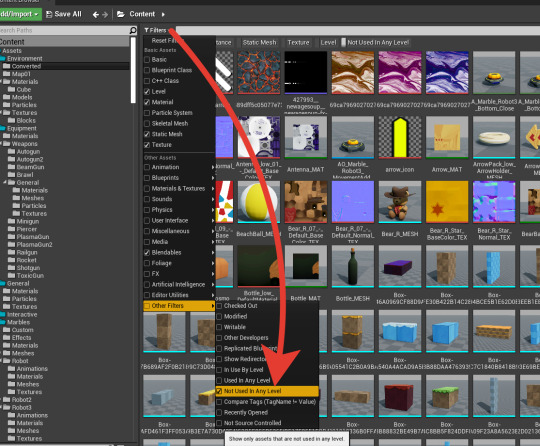The height and width of the screenshot is (446, 540).
Task: Select the Railgun folder icon
Action: [12, 252]
